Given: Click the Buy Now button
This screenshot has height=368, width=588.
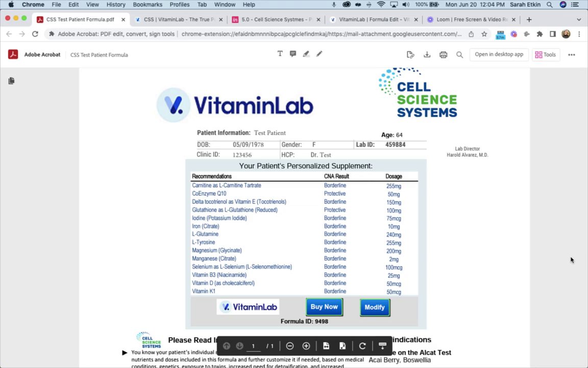Looking at the screenshot, I should coord(324,307).
